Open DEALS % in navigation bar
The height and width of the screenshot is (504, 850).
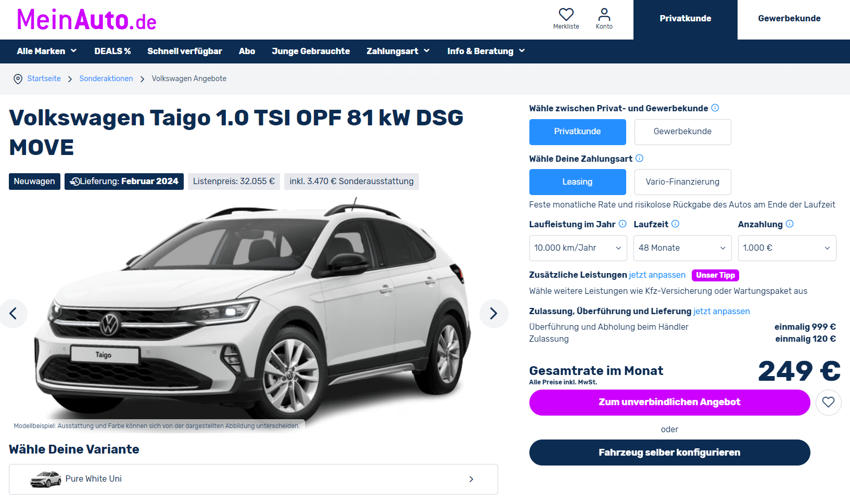coord(112,51)
